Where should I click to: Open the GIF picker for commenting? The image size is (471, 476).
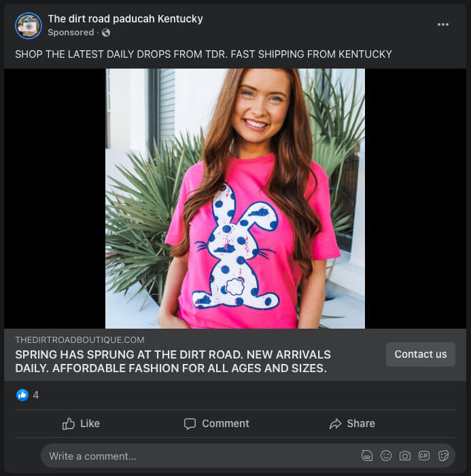click(424, 456)
